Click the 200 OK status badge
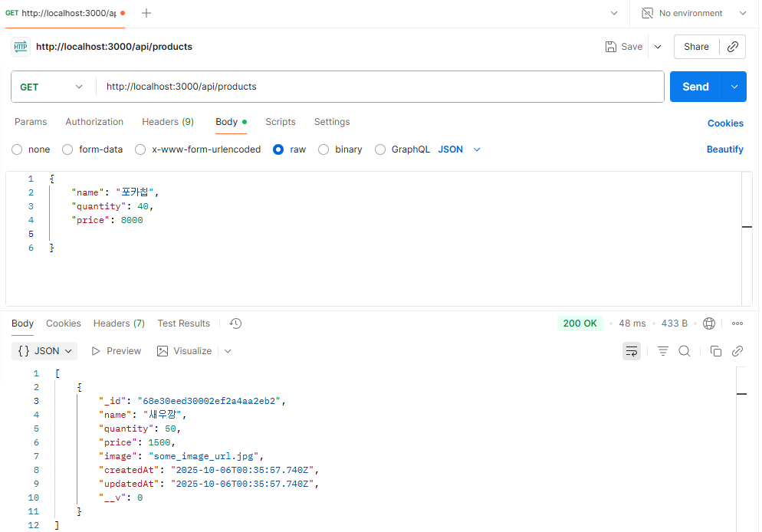Viewport: 762px width, 532px height. pos(580,323)
